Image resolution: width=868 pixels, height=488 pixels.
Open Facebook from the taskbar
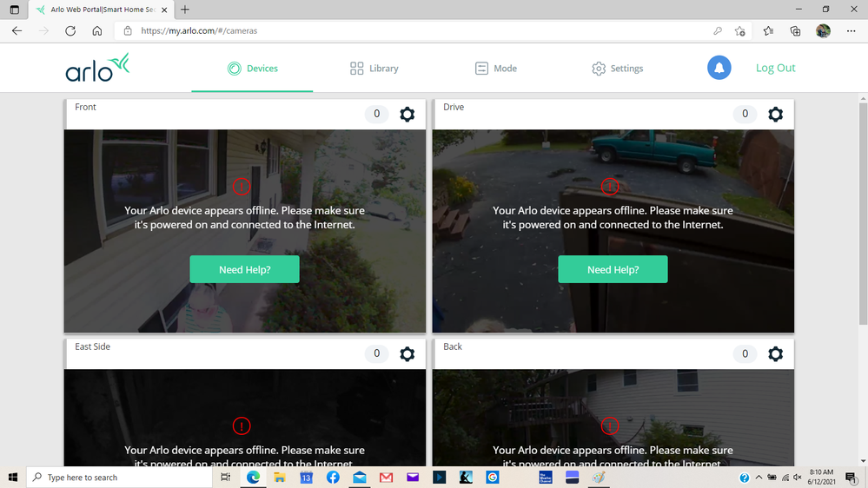click(333, 477)
